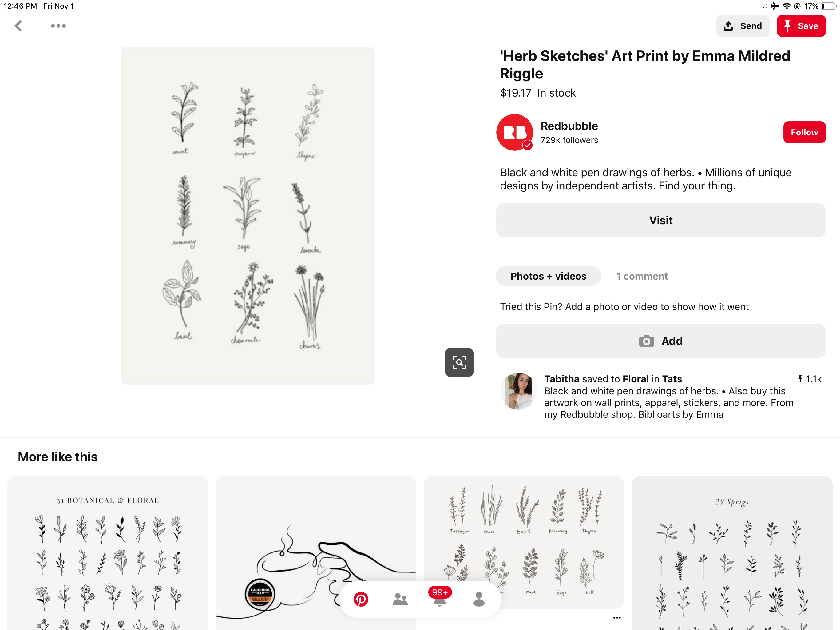Click the Send share button
The height and width of the screenshot is (630, 840).
click(x=743, y=26)
